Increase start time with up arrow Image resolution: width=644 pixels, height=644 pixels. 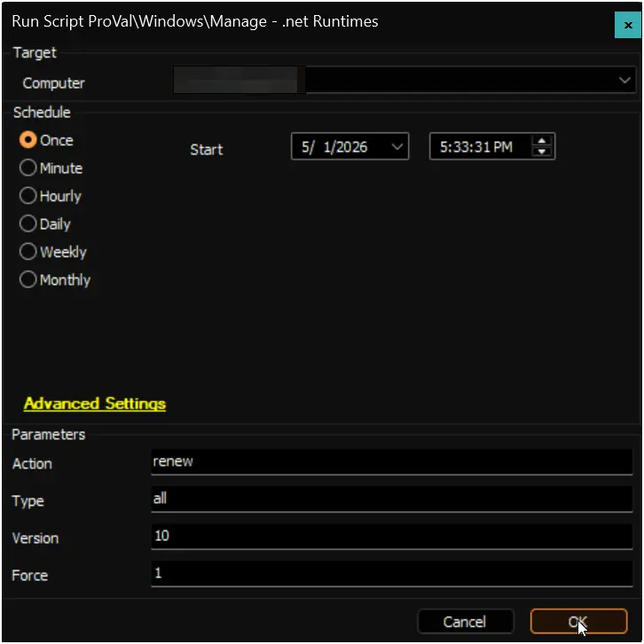542,141
